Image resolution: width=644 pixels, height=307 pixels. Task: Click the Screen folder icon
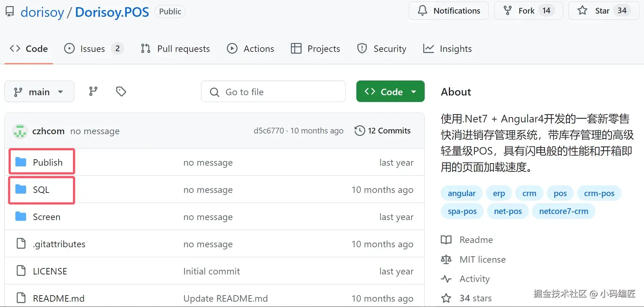21,216
